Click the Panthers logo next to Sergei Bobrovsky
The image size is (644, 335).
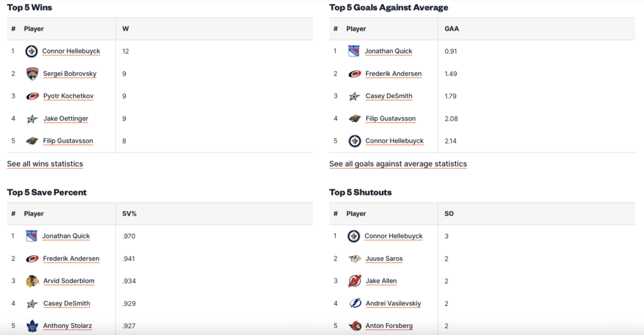click(x=32, y=74)
